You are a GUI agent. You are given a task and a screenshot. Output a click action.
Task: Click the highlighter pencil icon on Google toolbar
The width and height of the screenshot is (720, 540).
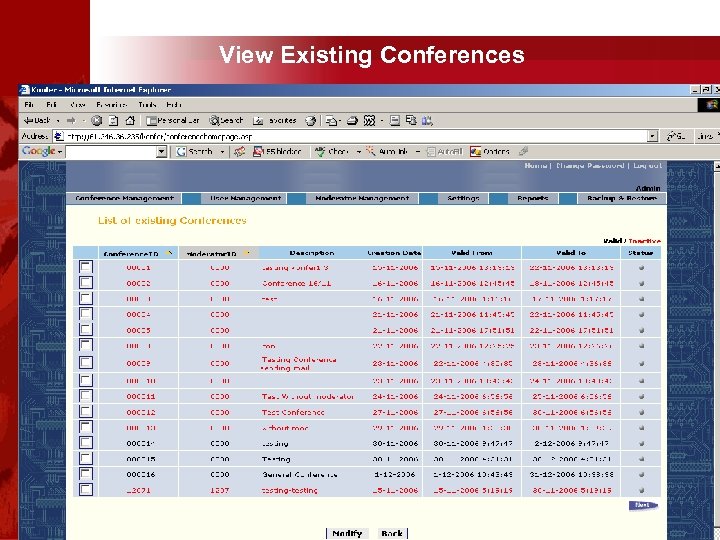pyautogui.click(x=523, y=151)
